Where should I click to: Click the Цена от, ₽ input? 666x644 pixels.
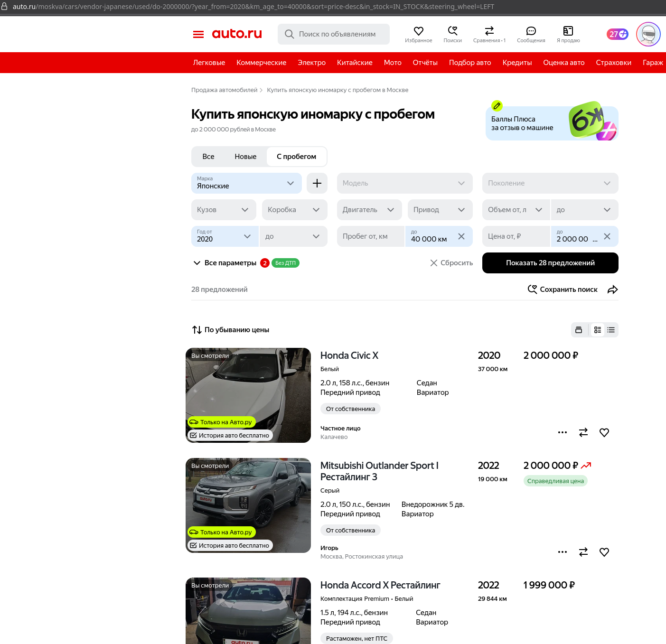pyautogui.click(x=516, y=236)
